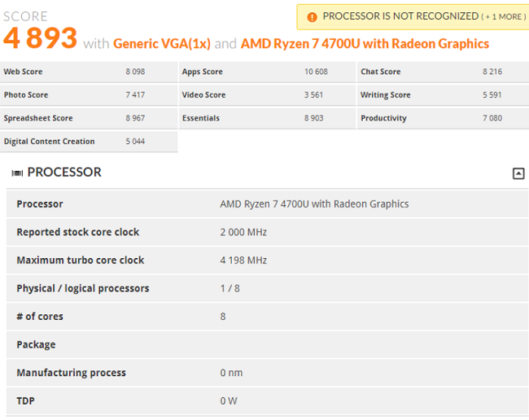Select the Video Score value 3 561
529x420 pixels.
point(313,94)
